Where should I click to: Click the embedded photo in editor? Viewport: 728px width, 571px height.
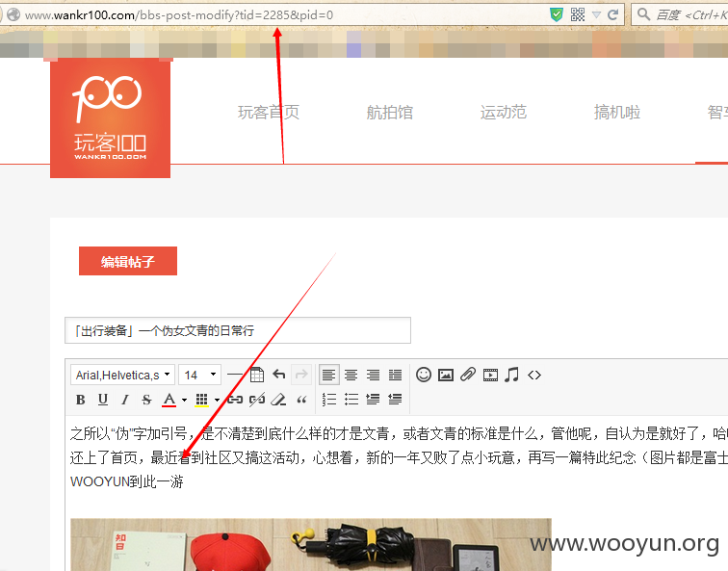pos(311,545)
